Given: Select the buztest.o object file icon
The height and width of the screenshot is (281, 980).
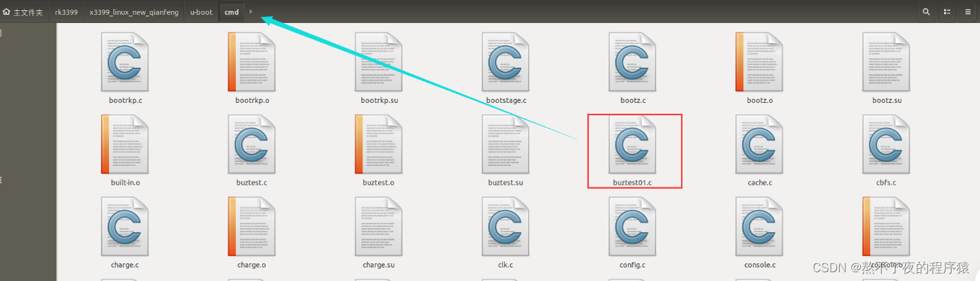Looking at the screenshot, I should (x=379, y=145).
